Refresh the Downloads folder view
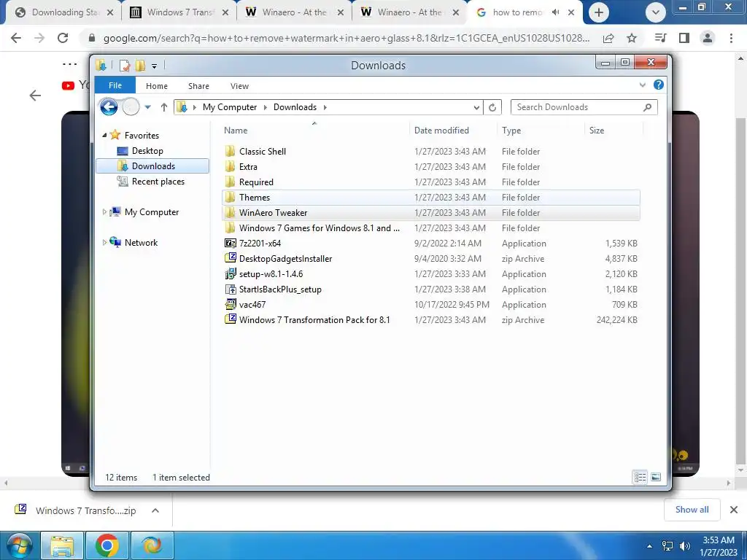The height and width of the screenshot is (560, 747). pos(492,107)
